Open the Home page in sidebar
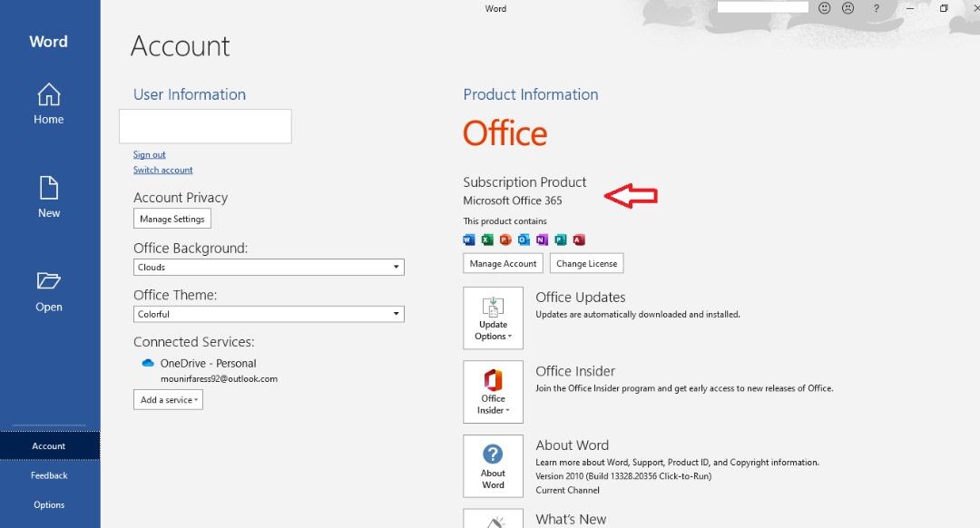Image resolution: width=980 pixels, height=528 pixels. 49,103
